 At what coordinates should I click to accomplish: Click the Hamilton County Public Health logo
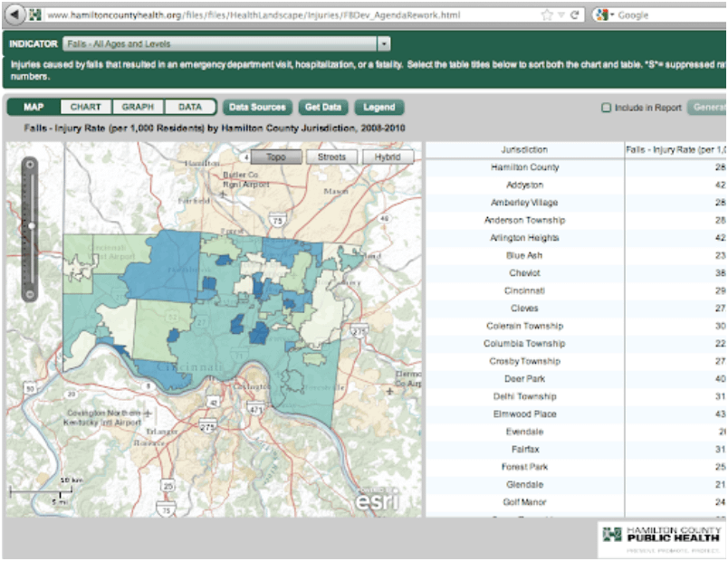point(661,538)
